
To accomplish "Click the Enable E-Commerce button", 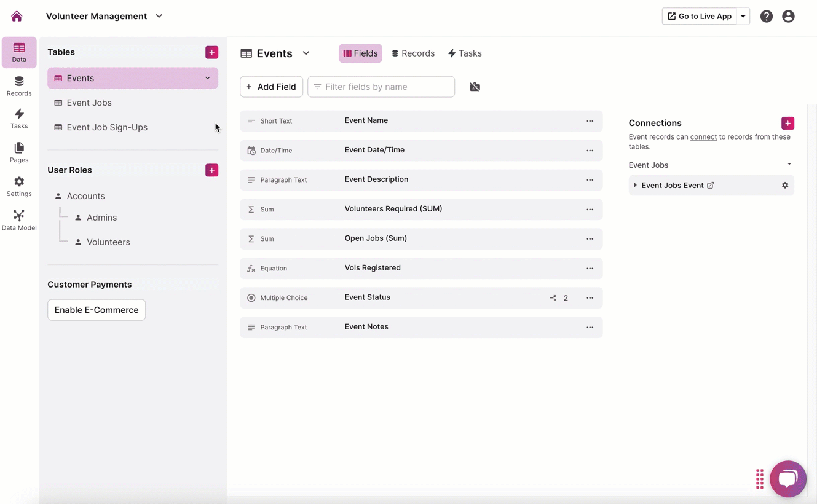I will click(x=97, y=310).
